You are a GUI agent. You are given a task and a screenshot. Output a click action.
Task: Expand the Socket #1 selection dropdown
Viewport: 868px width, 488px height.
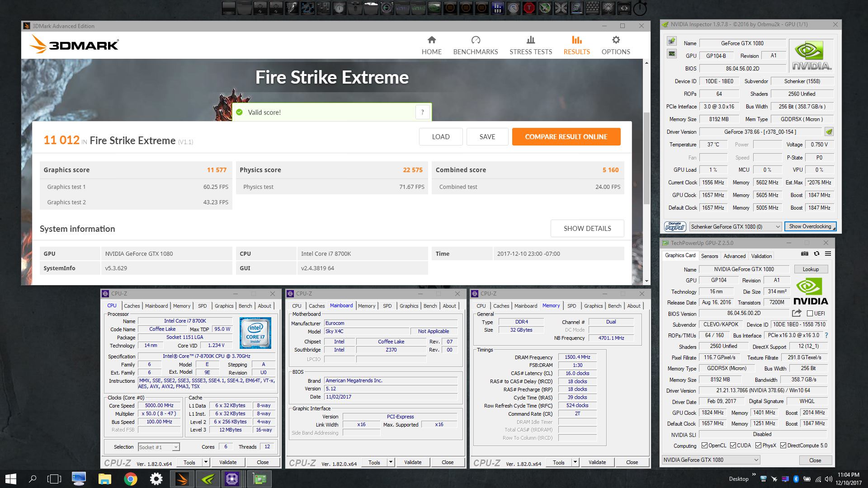(176, 447)
